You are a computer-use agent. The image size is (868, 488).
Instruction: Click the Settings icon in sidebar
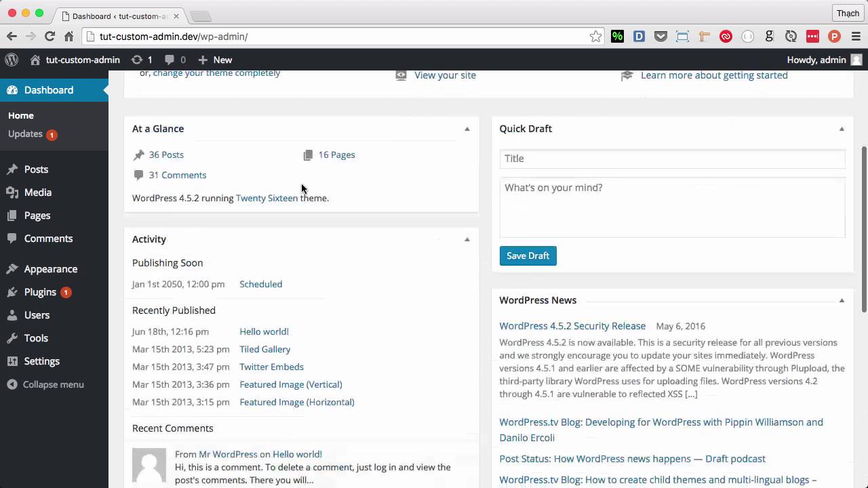click(x=12, y=361)
